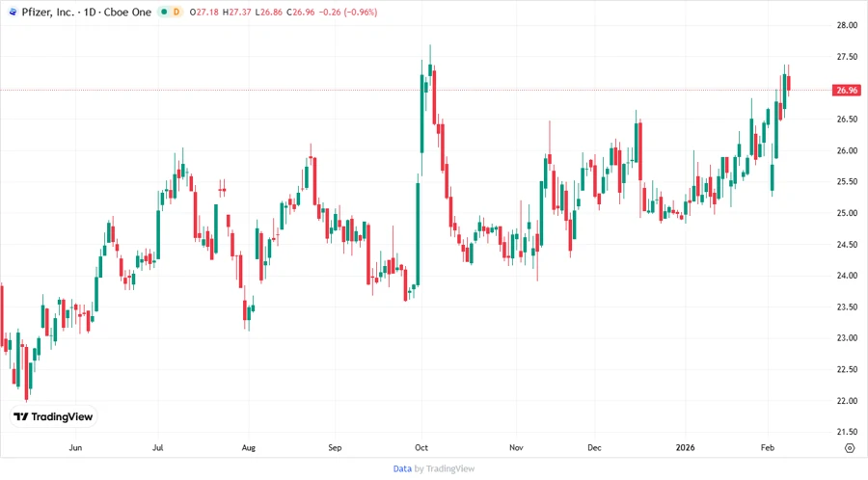Click the 28.00 price axis label
868x480 pixels.
click(x=847, y=25)
